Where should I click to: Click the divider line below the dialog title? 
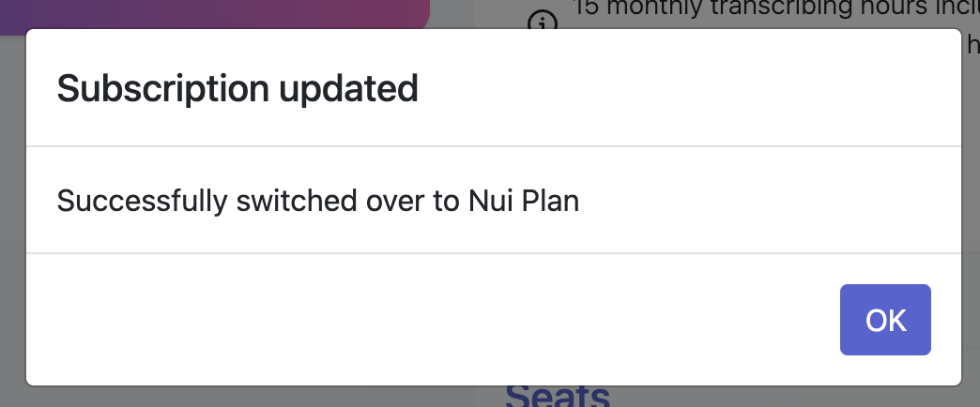point(493,146)
